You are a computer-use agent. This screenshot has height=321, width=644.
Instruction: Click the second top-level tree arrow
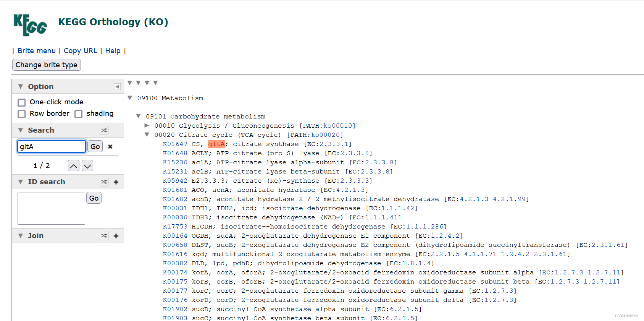138,83
